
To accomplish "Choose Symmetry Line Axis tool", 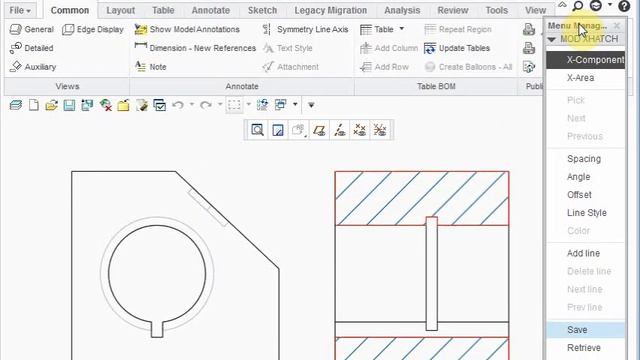I will [x=305, y=29].
